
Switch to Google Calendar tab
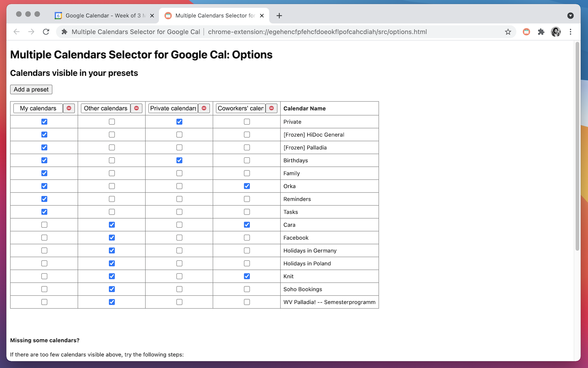click(105, 16)
